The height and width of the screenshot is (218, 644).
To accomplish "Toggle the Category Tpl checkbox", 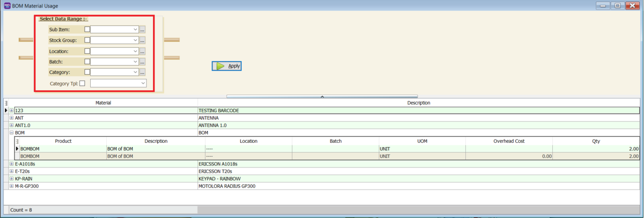I will pos(82,83).
